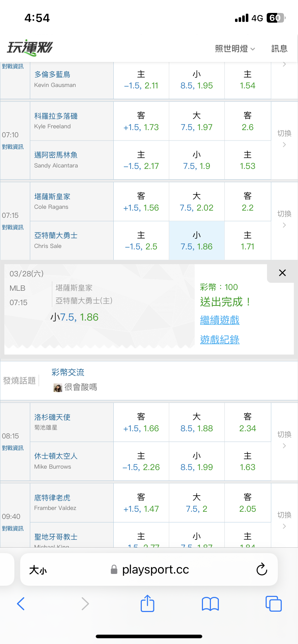
Task: Close the bet confirmation slip
Action: click(x=283, y=273)
